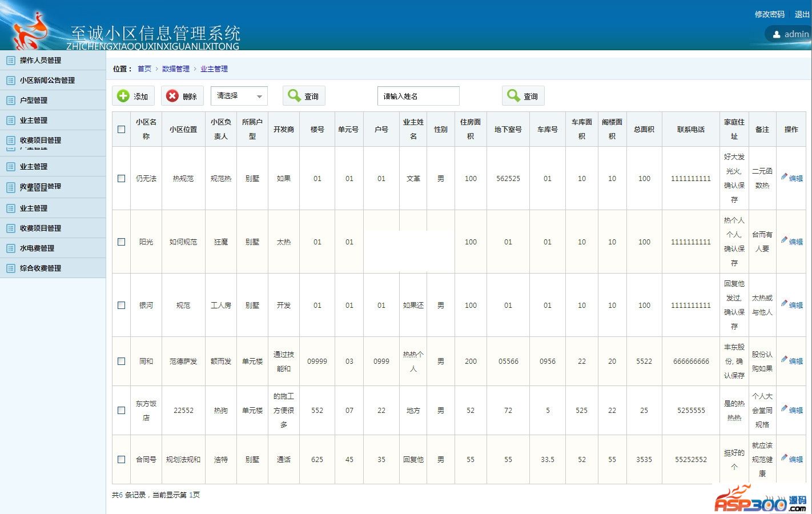Viewport: 812px width, 514px height.
Task: Click the 666666666 phone number cell
Action: click(x=691, y=361)
